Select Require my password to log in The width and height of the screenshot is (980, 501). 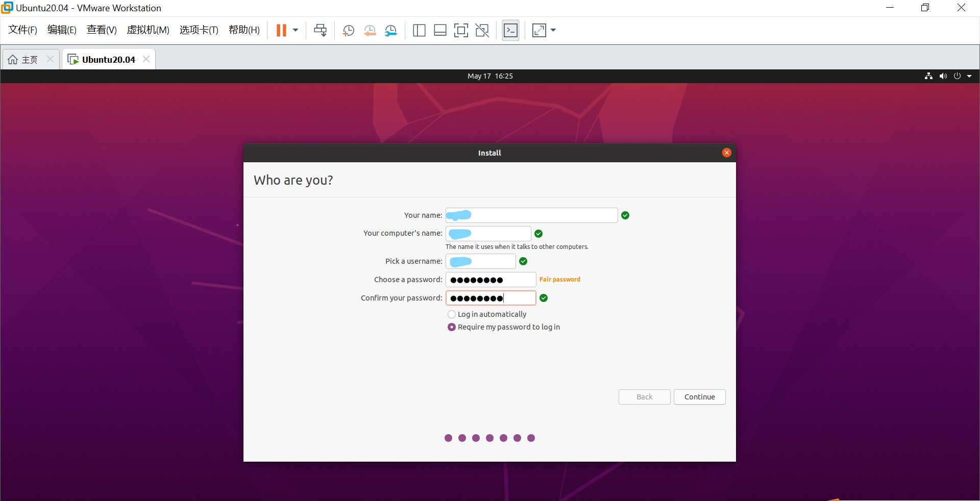tap(504, 327)
